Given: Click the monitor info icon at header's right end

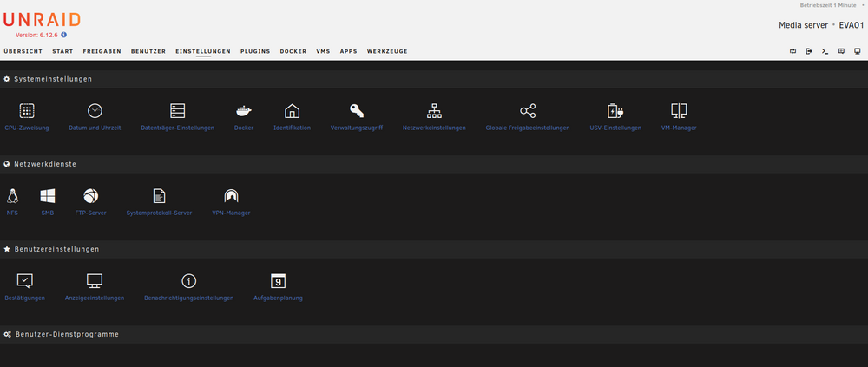Looking at the screenshot, I should click(858, 51).
